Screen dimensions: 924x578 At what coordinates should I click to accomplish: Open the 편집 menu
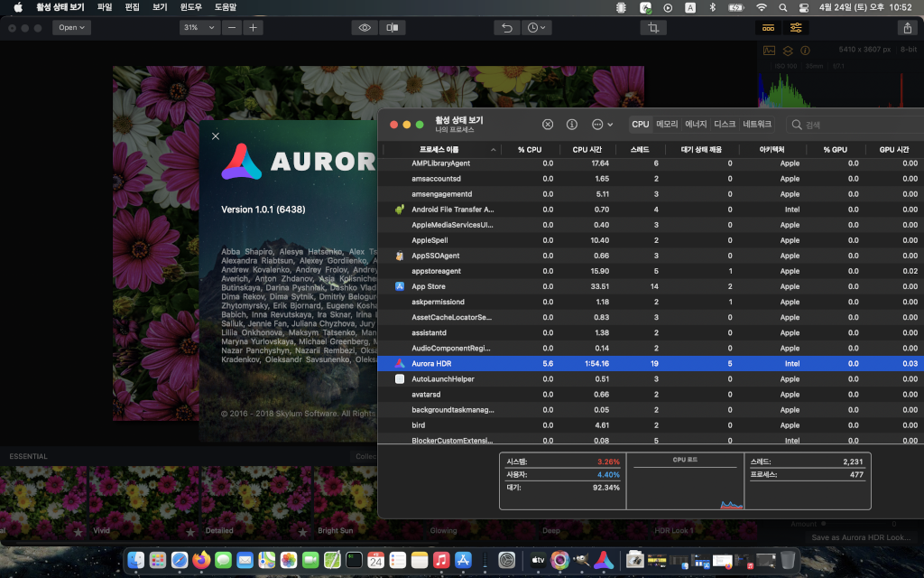(x=132, y=7)
